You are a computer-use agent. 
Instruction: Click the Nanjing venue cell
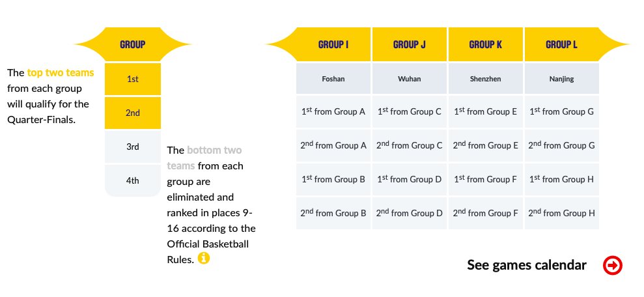pyautogui.click(x=561, y=79)
